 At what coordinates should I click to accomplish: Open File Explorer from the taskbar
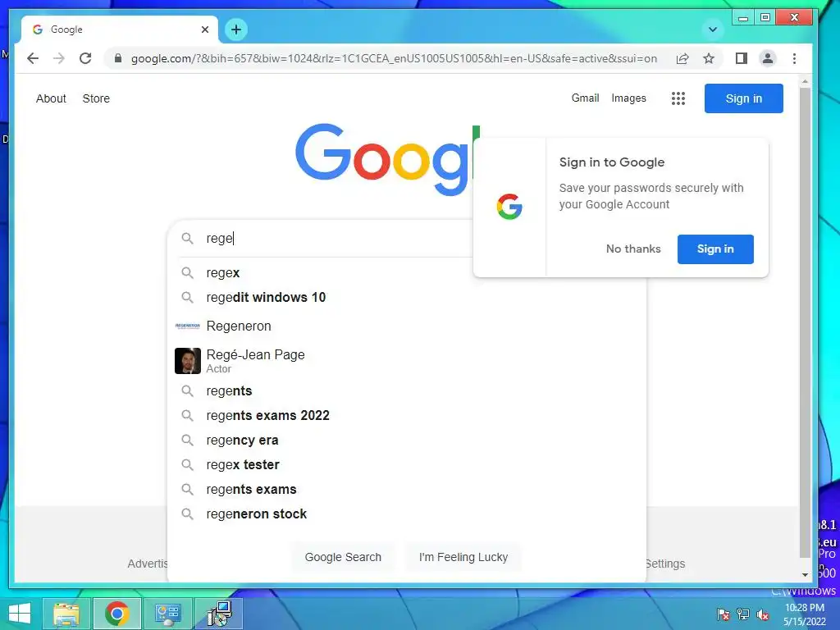(x=66, y=614)
